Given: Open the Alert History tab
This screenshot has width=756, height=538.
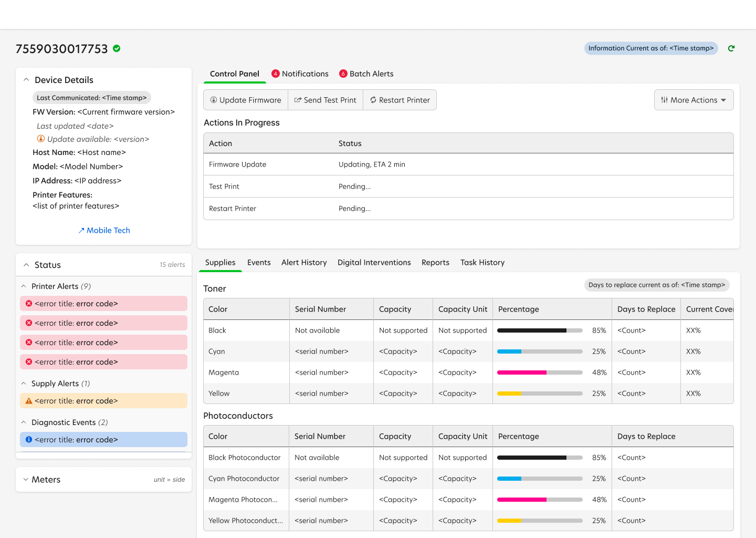Looking at the screenshot, I should [x=304, y=262].
